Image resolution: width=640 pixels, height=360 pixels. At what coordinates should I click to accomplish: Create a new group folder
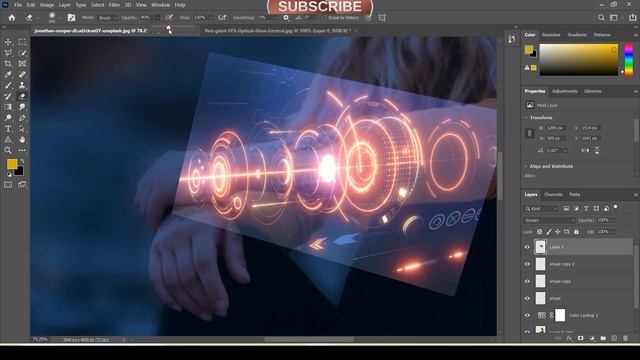tap(603, 338)
